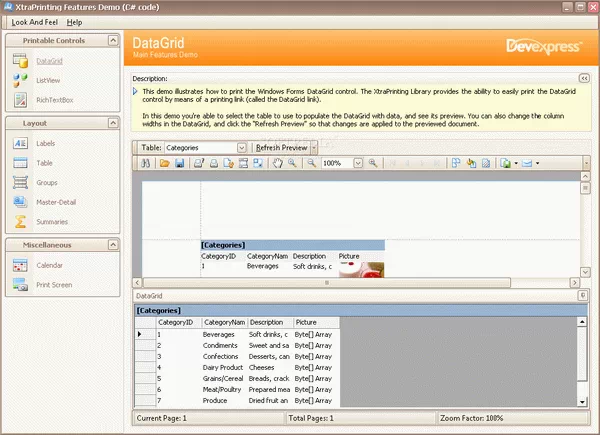Click the quick Print printer icon
The height and width of the screenshot is (435, 600).
click(x=214, y=163)
